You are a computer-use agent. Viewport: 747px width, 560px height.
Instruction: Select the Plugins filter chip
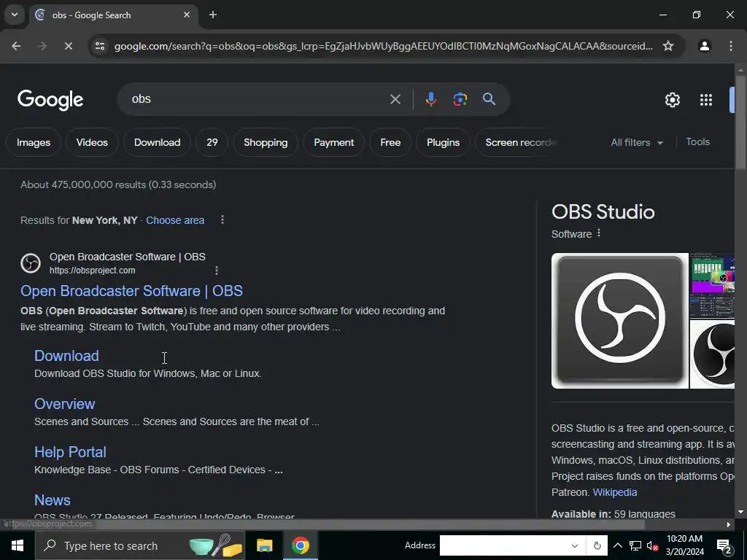point(443,142)
